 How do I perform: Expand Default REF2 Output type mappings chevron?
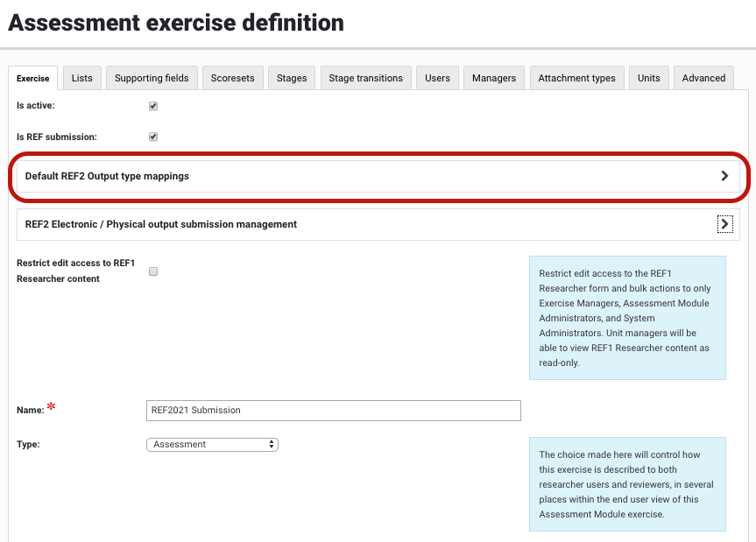(724, 176)
